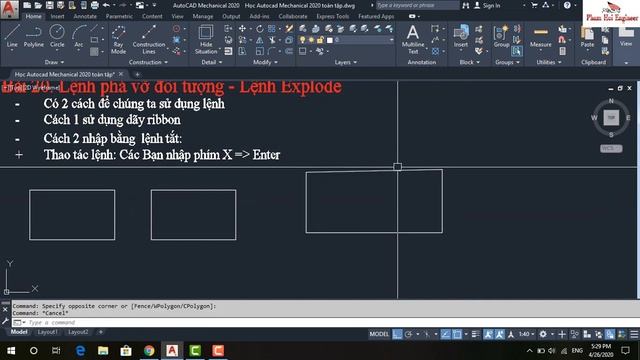Click the Help question mark icon
Image resolution: width=640 pixels, height=360 pixels.
point(567,5)
